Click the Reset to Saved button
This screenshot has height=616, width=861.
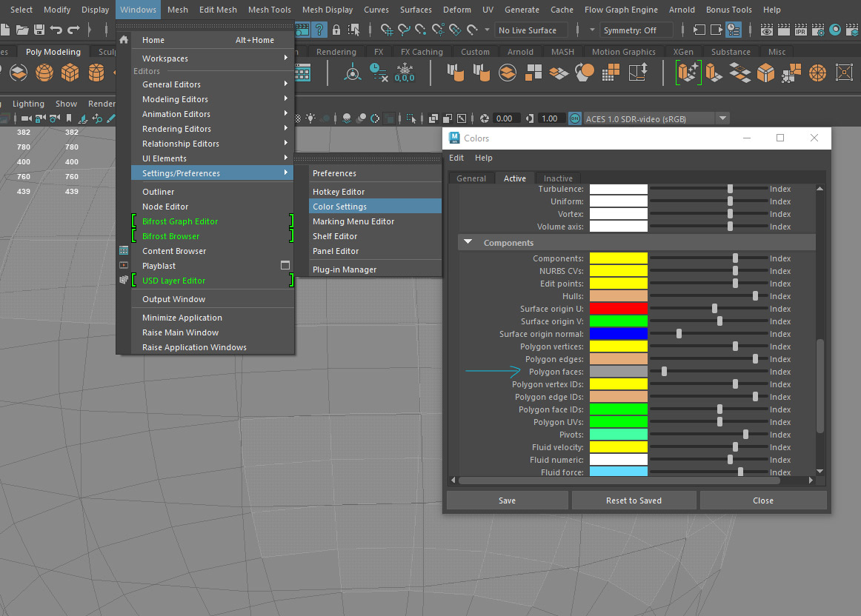pyautogui.click(x=634, y=500)
